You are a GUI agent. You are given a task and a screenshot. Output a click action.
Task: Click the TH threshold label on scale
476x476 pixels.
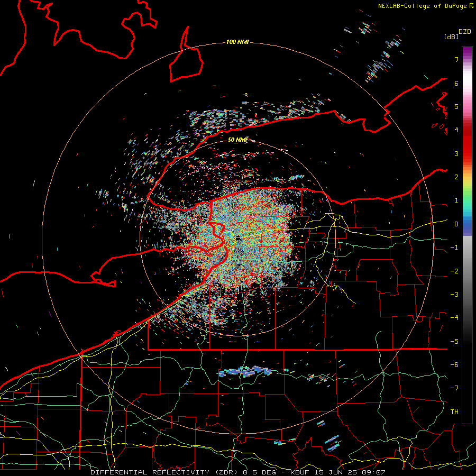tap(454, 412)
